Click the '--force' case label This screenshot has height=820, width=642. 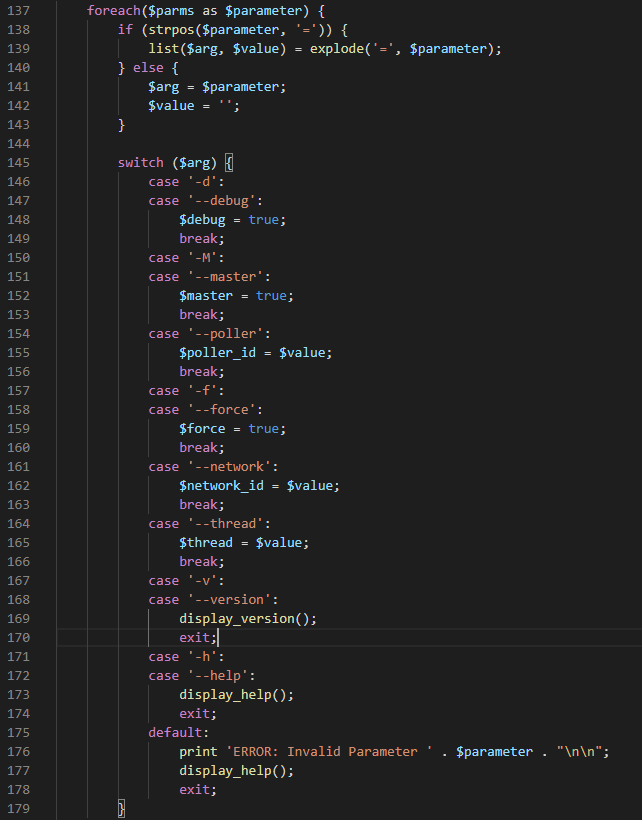click(225, 410)
